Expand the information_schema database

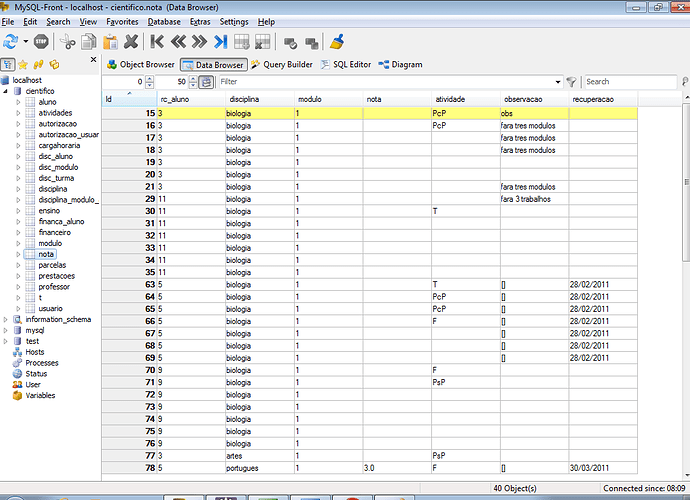(5, 320)
